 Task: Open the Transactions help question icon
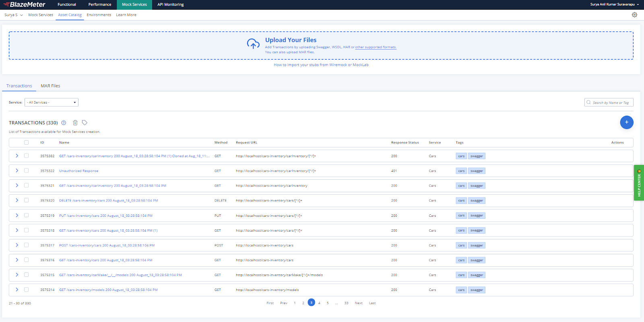click(x=64, y=123)
